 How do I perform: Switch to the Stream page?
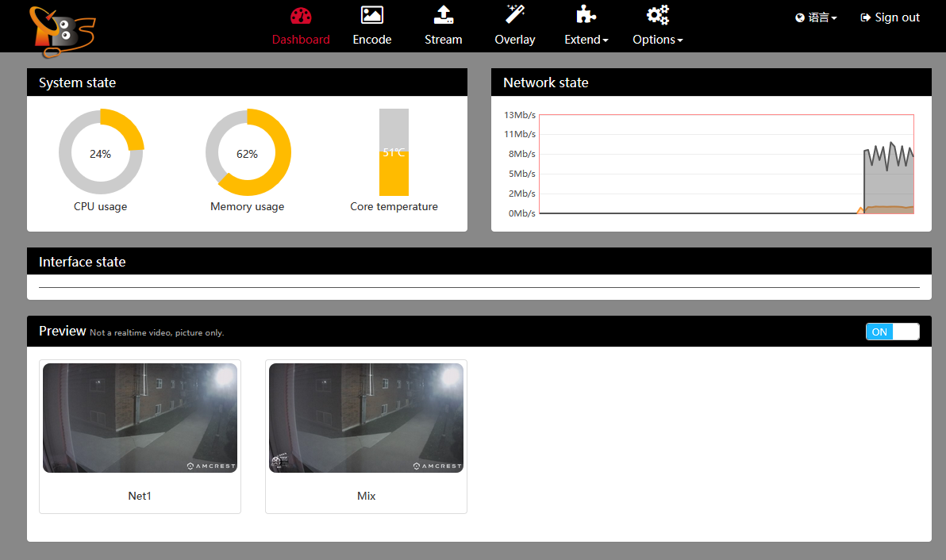click(444, 26)
